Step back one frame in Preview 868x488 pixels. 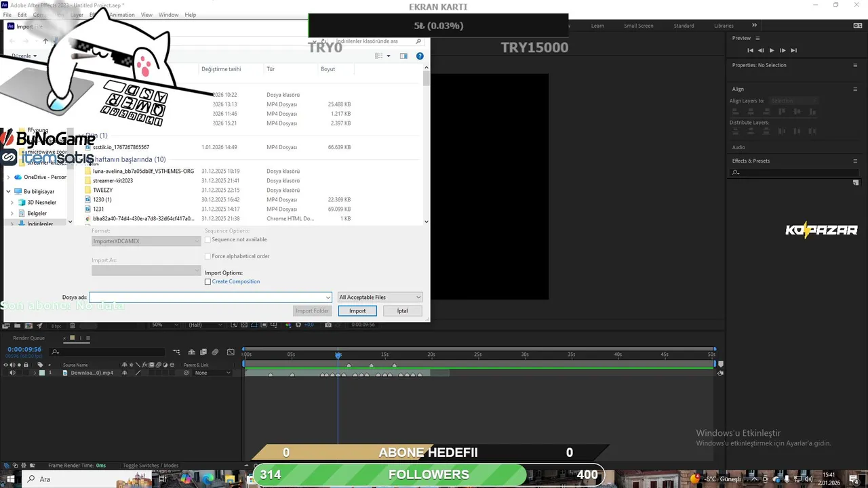tap(761, 50)
